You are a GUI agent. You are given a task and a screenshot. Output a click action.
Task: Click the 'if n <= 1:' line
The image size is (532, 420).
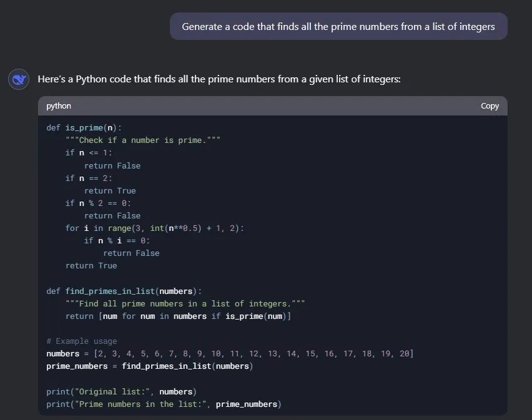click(x=89, y=153)
